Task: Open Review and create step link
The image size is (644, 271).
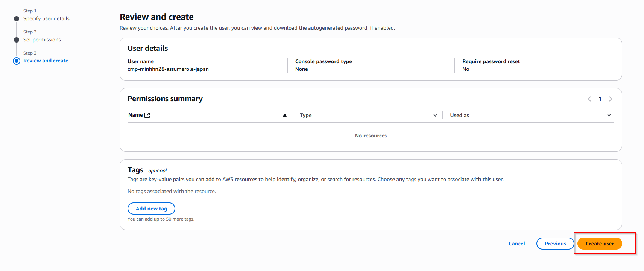Action: coord(46,61)
